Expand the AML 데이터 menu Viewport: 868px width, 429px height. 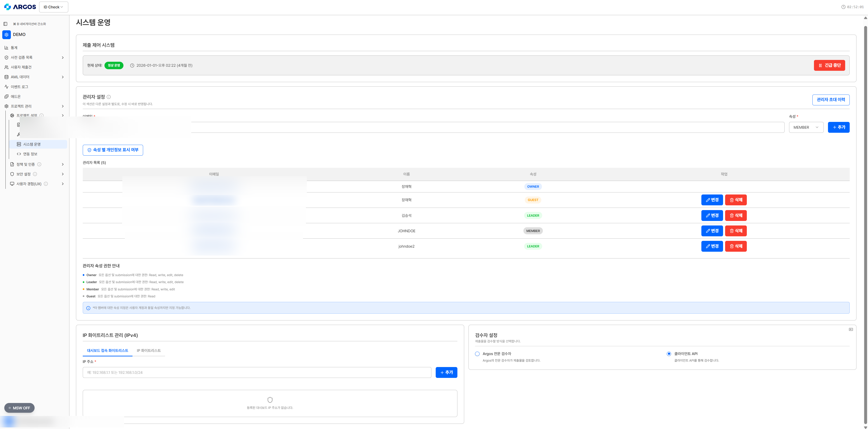[x=63, y=77]
